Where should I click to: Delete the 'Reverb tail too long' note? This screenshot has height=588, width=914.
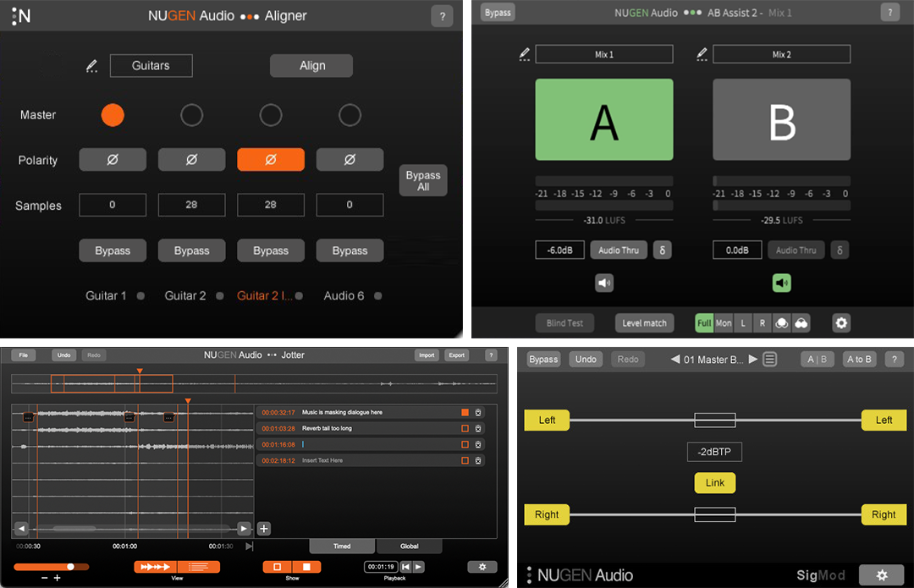[478, 428]
